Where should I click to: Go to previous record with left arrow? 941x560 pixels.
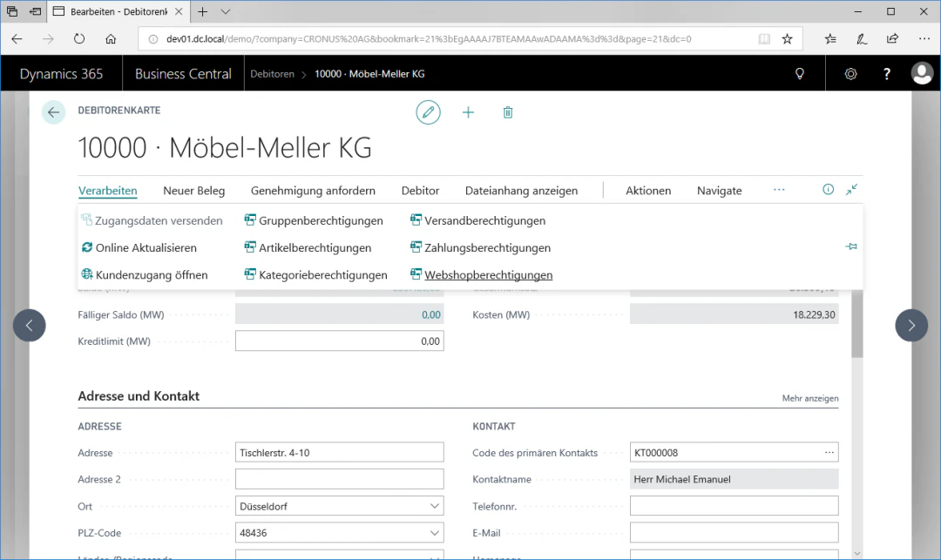(x=30, y=325)
